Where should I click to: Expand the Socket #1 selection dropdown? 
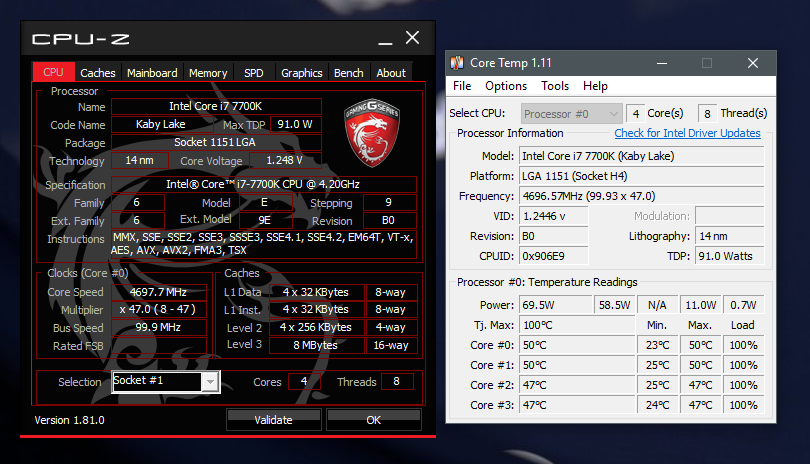pyautogui.click(x=210, y=382)
